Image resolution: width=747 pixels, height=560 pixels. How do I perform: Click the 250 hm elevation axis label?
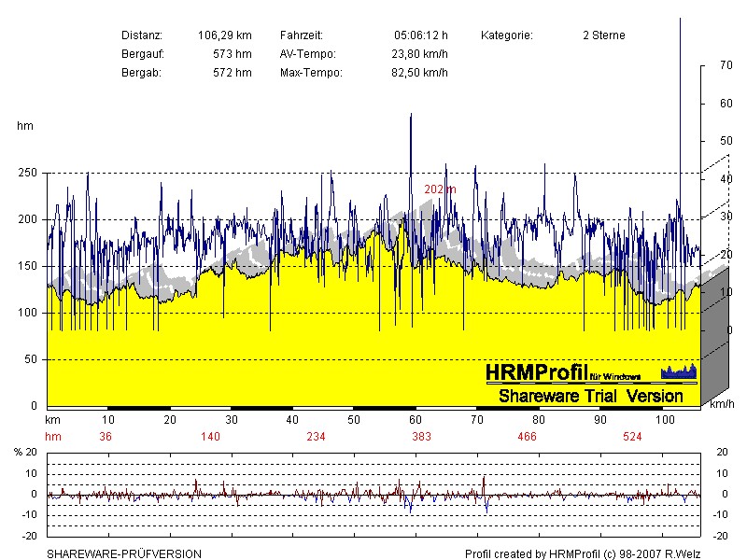pos(29,174)
